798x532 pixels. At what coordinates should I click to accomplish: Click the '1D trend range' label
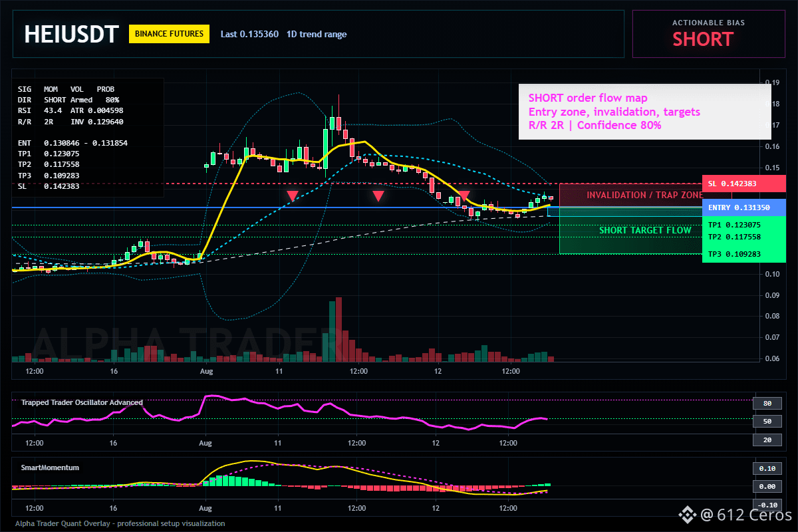317,34
